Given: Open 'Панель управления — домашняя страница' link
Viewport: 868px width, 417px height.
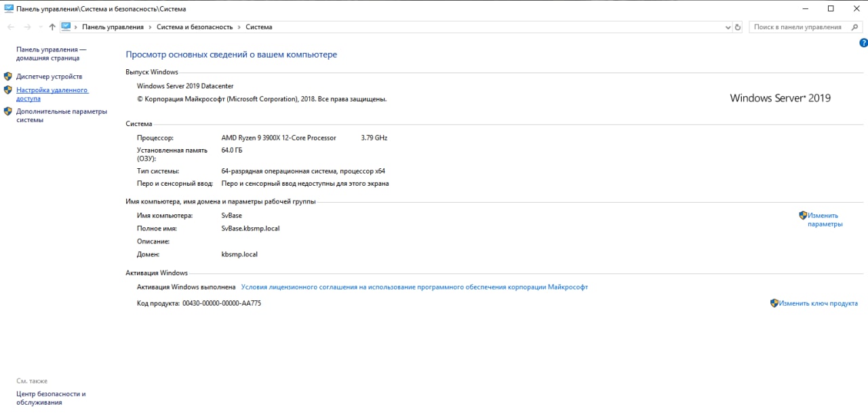Looking at the screenshot, I should point(52,54).
